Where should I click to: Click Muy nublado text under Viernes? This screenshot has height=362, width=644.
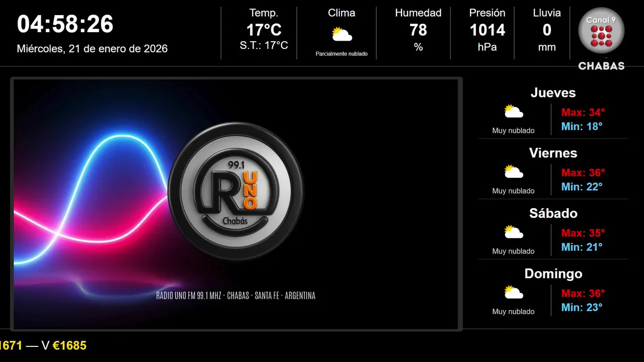coord(513,191)
